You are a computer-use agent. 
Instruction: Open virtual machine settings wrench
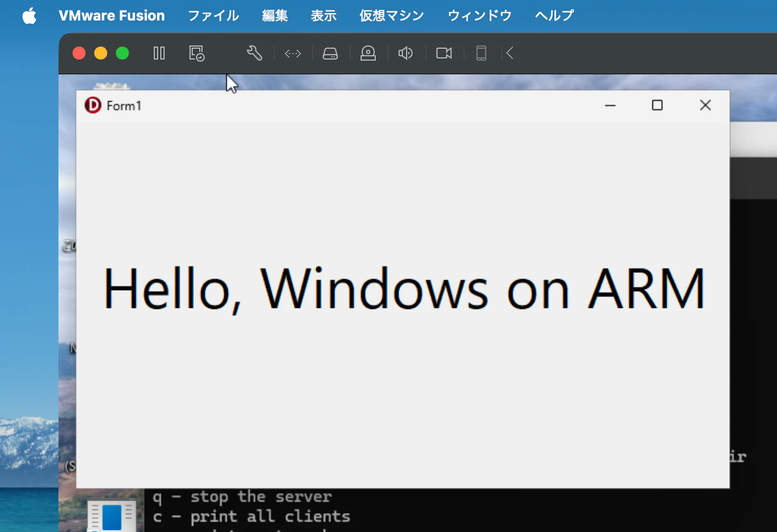[254, 53]
